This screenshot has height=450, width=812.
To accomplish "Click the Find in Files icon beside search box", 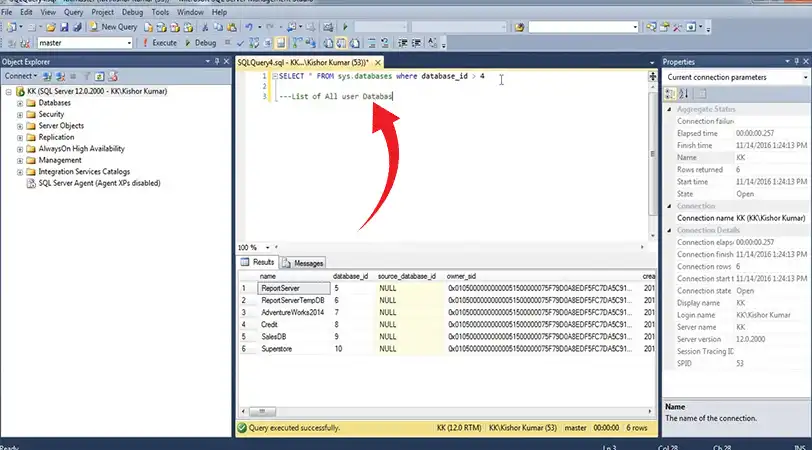I will pyautogui.click(x=519, y=27).
